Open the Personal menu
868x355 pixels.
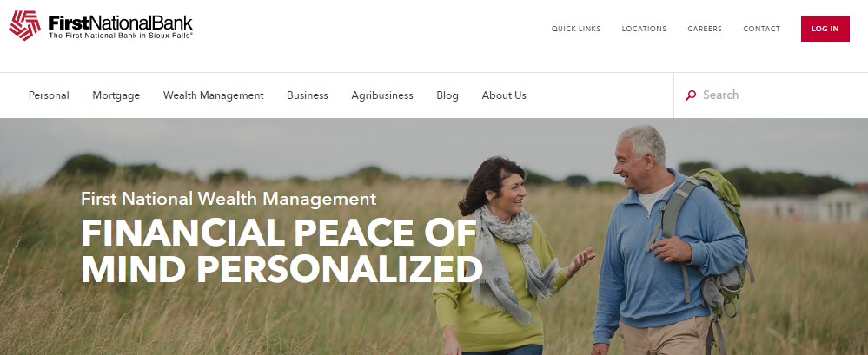click(x=49, y=95)
